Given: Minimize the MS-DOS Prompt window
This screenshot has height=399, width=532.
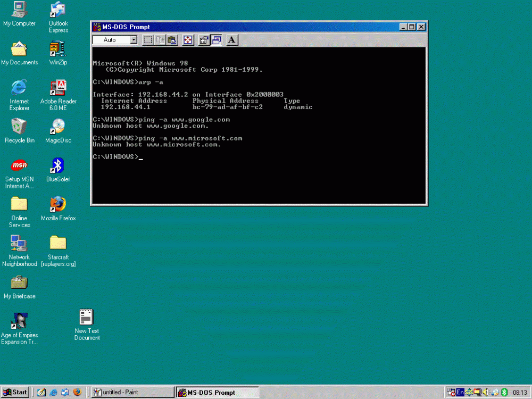Looking at the screenshot, I should click(x=403, y=27).
